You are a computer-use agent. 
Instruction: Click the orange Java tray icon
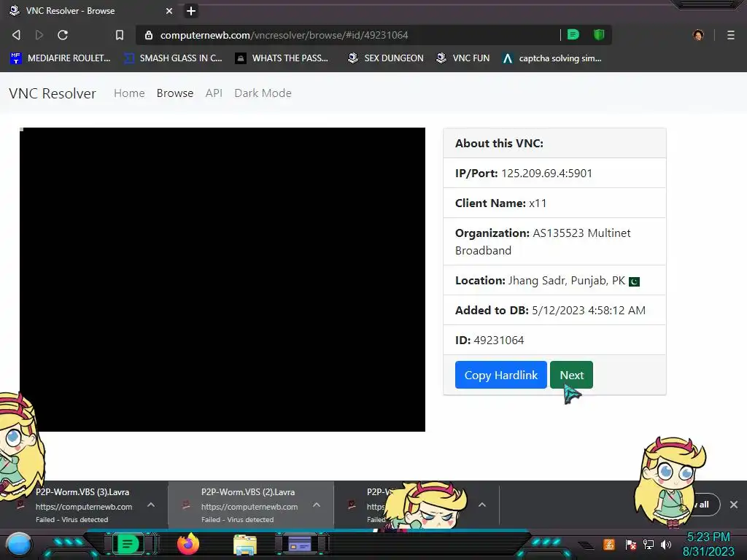tap(609, 544)
